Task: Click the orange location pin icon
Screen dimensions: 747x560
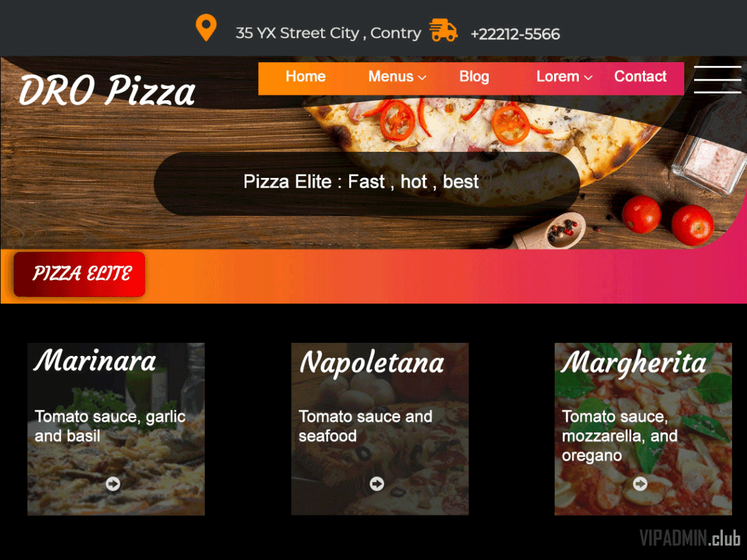Action: point(206,27)
